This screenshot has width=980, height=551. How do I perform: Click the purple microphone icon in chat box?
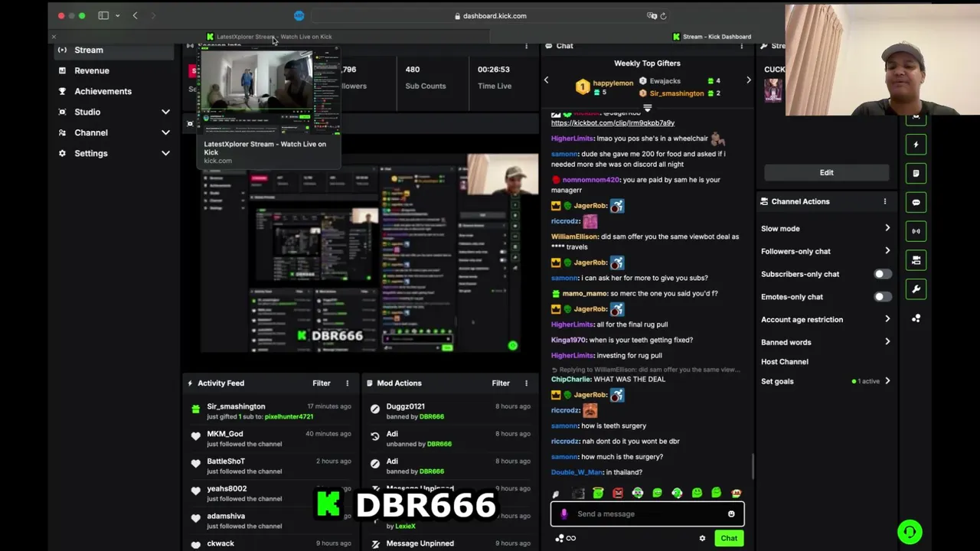click(564, 514)
